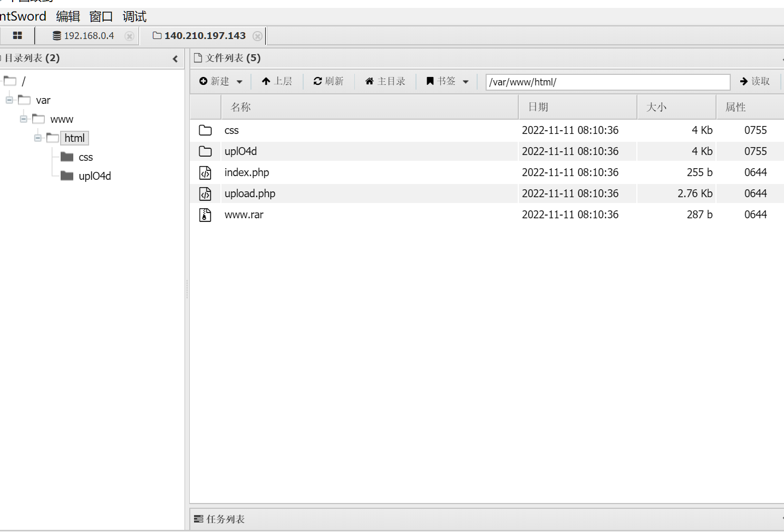Close the 140.210.197.143 tab
Image resolution: width=784 pixels, height=532 pixels.
click(257, 36)
